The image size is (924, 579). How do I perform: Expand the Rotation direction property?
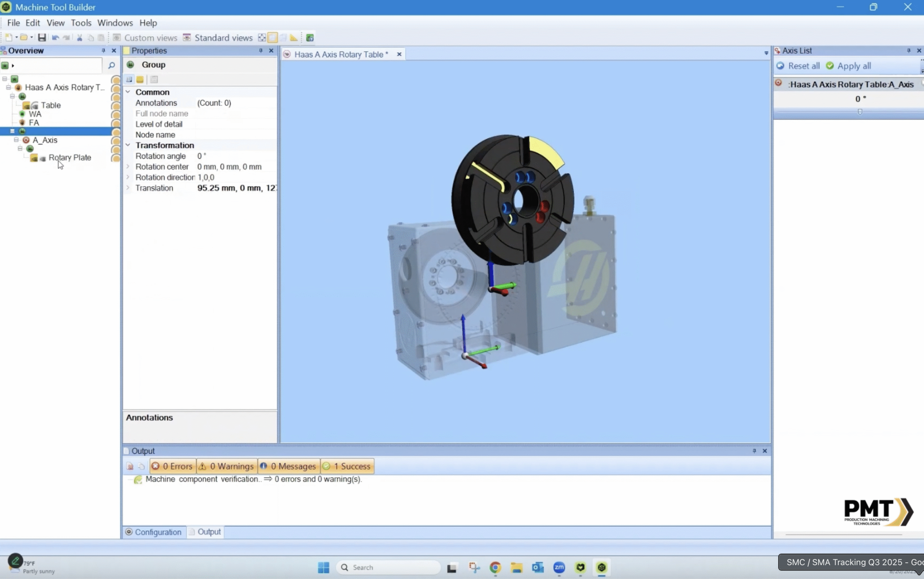(128, 177)
